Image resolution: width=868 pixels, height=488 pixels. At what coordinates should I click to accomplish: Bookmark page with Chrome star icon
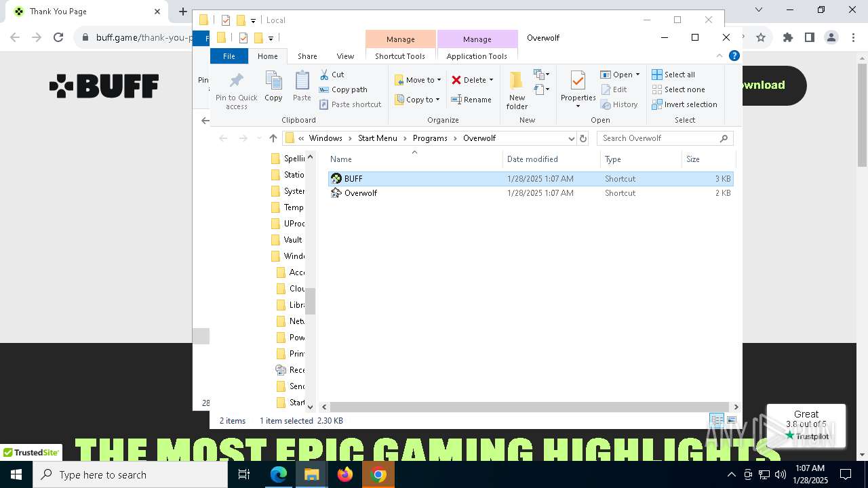click(761, 38)
